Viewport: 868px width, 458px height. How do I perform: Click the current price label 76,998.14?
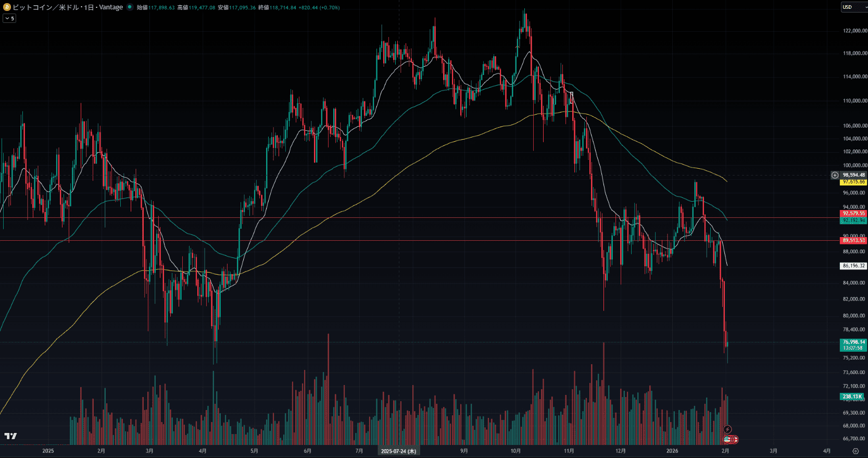(x=853, y=342)
